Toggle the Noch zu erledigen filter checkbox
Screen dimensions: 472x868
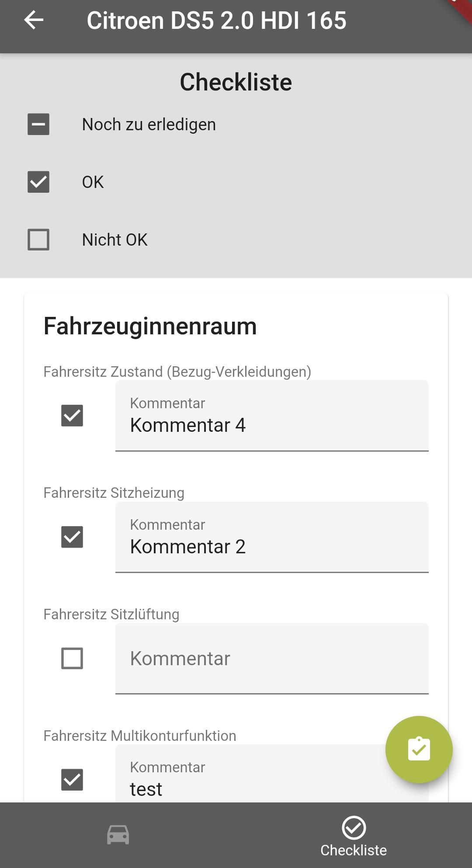coord(38,124)
